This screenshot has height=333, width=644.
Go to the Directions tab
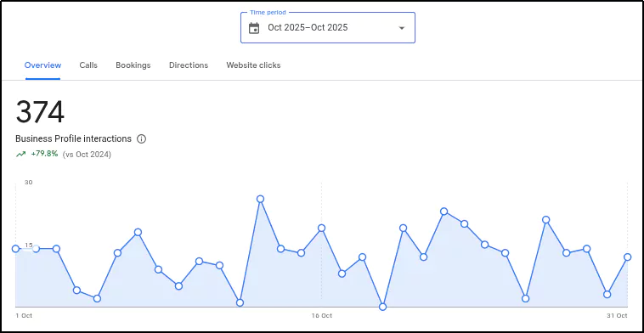click(x=189, y=65)
